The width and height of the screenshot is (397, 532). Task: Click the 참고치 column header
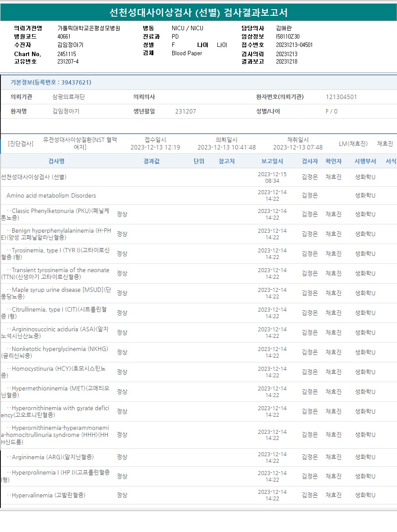tap(227, 161)
